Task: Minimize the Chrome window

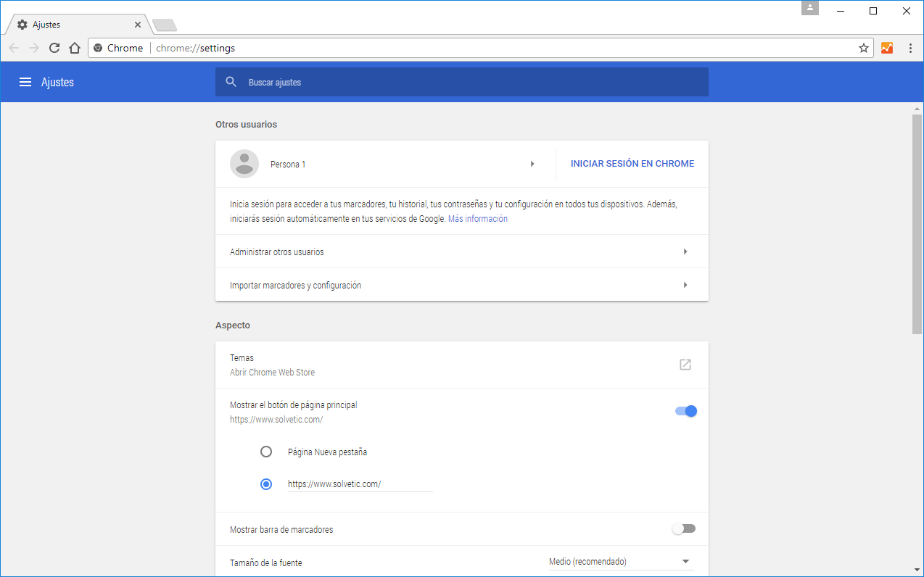Action: (841, 11)
